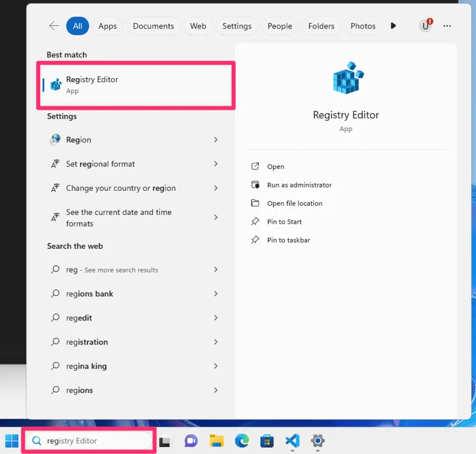476x454 pixels.
Task: Switch to the Documents filter tab
Action: point(153,26)
